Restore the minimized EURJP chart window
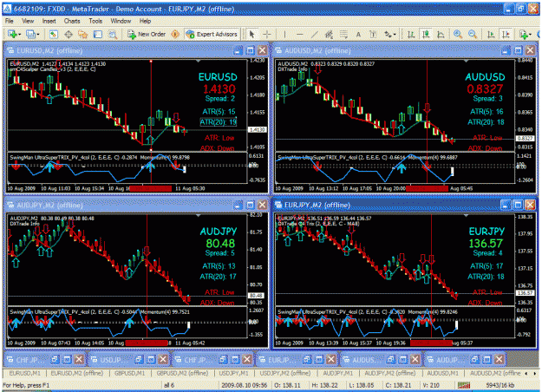This screenshot has height=392, width=542. pos(307,360)
